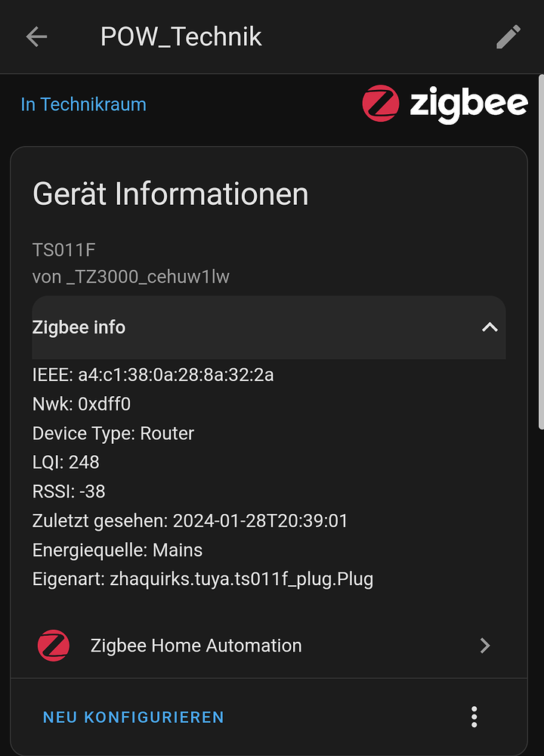This screenshot has width=544, height=756.
Task: Click the chevron on the Zigbee info header
Action: point(490,327)
